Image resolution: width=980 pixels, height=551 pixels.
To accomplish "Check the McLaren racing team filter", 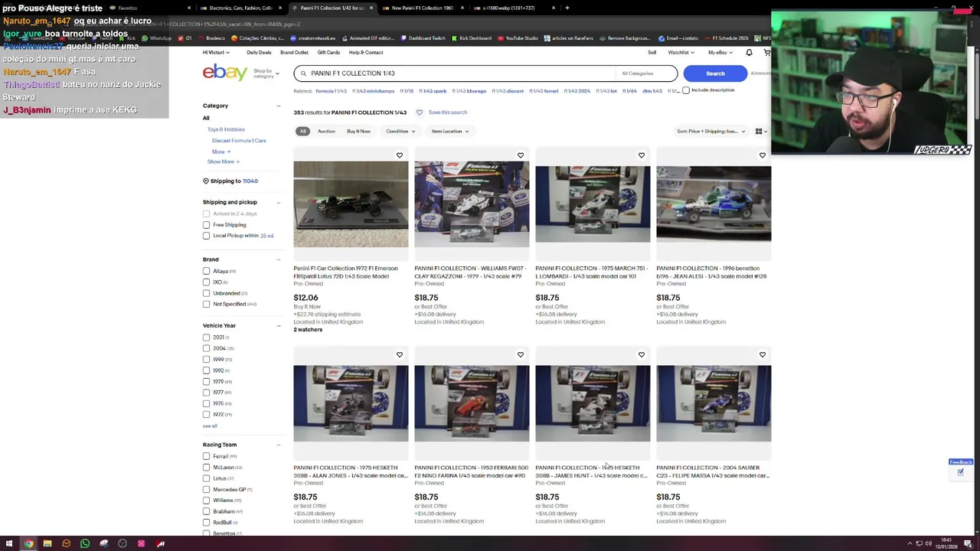I will (206, 468).
